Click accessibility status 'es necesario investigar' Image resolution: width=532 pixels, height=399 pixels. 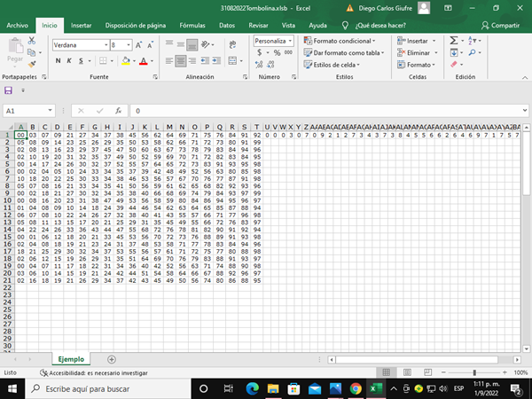(x=95, y=373)
